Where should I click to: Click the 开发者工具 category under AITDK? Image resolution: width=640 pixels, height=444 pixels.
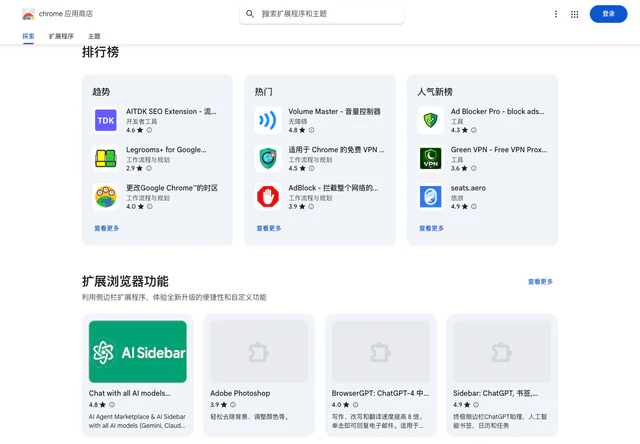[141, 121]
